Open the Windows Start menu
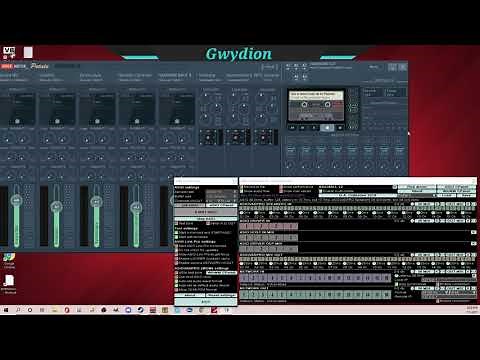This screenshot has height=360, width=480. pyautogui.click(x=6, y=310)
